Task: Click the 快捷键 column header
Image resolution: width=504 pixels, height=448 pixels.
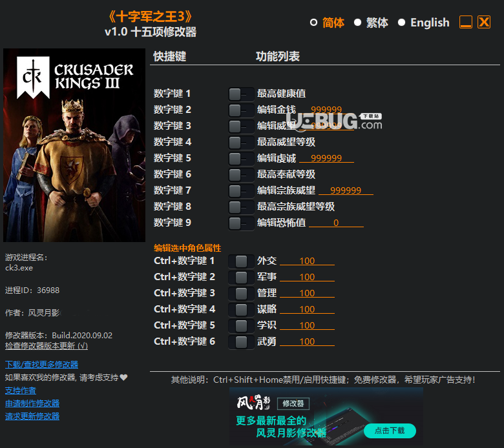Action: [x=169, y=56]
